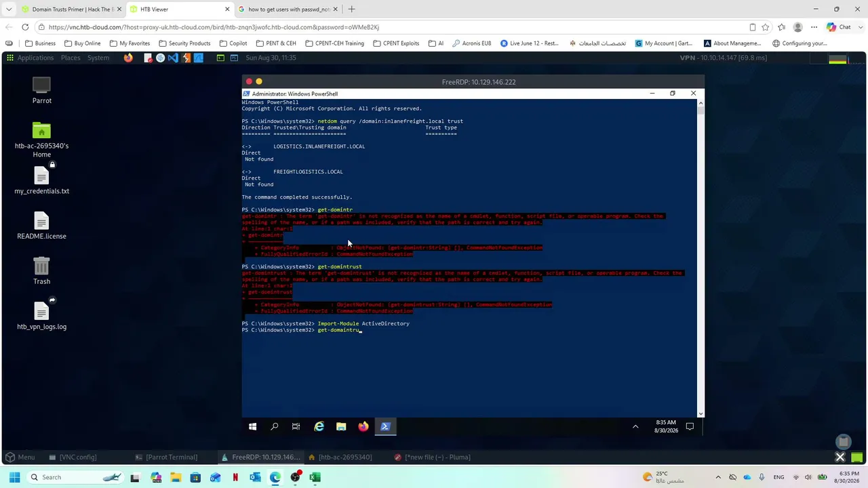Image resolution: width=868 pixels, height=488 pixels.
Task: Expand the browser tab search dropdown
Action: [x=9, y=9]
